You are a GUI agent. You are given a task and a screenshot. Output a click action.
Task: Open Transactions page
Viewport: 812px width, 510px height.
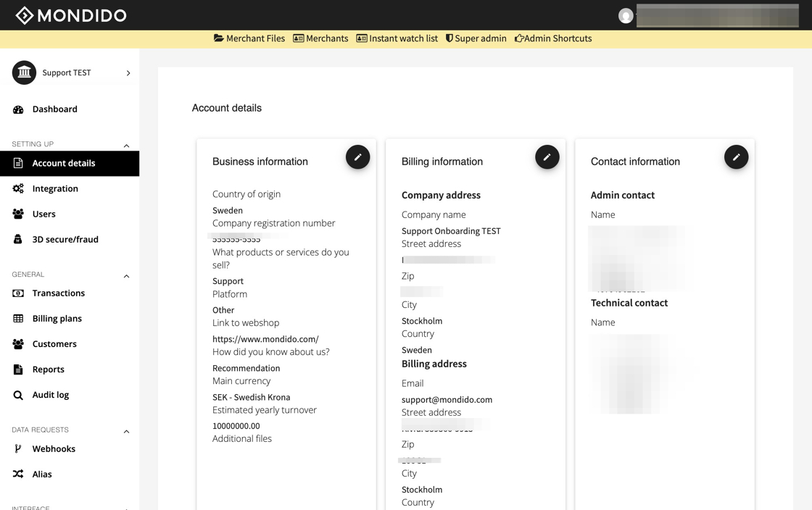[x=59, y=293]
